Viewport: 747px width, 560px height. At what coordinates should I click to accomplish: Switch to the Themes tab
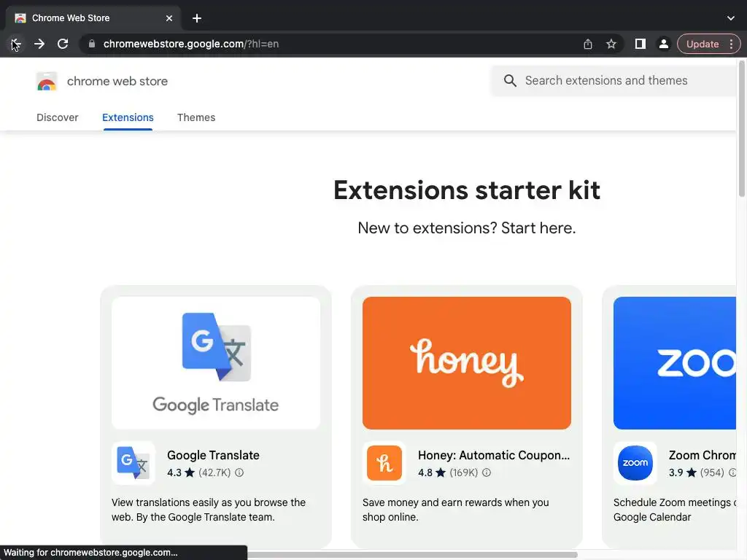pyautogui.click(x=196, y=117)
